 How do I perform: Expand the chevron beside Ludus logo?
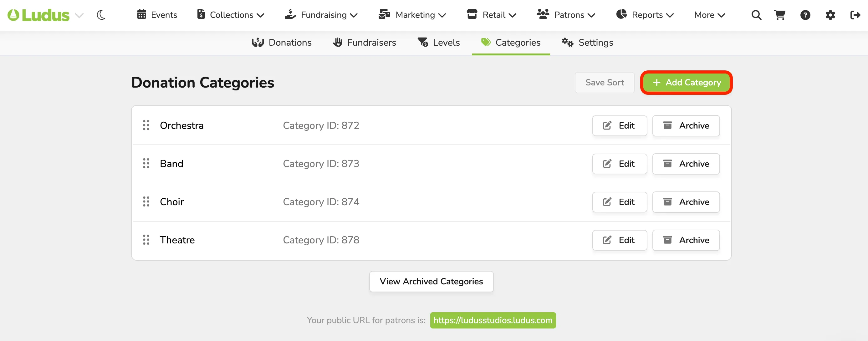(x=79, y=15)
